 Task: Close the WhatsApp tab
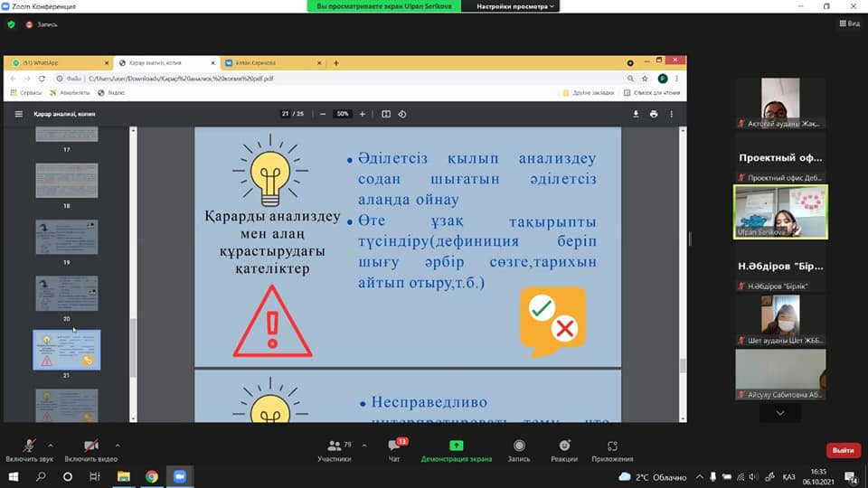pyautogui.click(x=107, y=63)
